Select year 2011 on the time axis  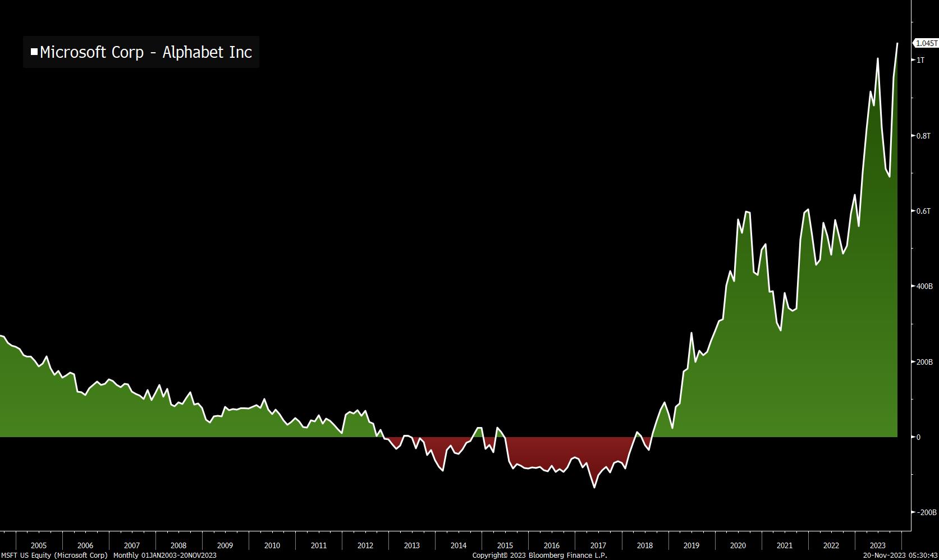(319, 545)
